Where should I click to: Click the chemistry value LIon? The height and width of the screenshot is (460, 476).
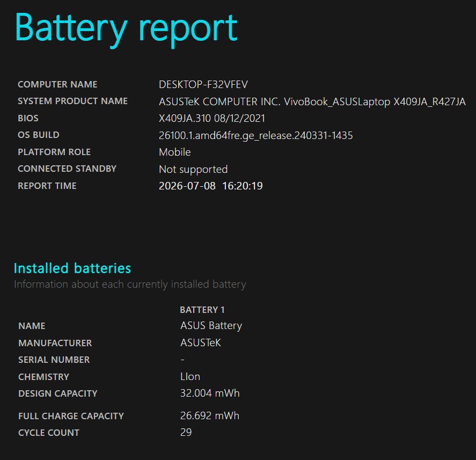190,377
